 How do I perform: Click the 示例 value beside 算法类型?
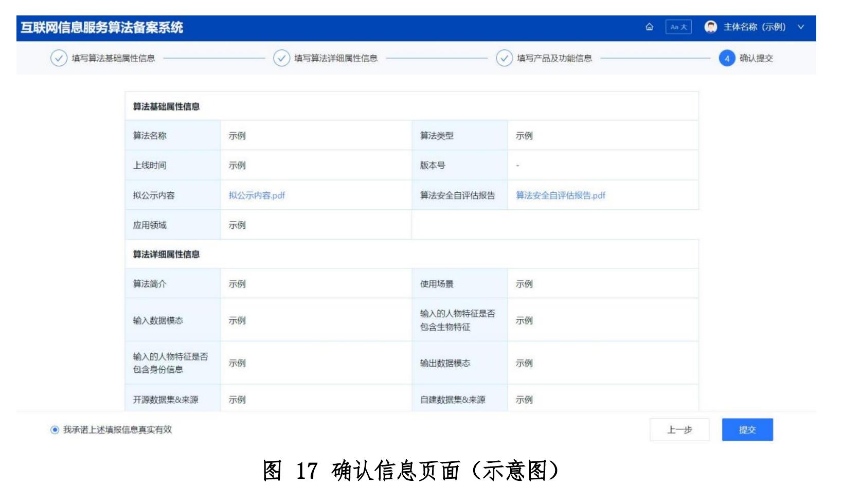[524, 136]
